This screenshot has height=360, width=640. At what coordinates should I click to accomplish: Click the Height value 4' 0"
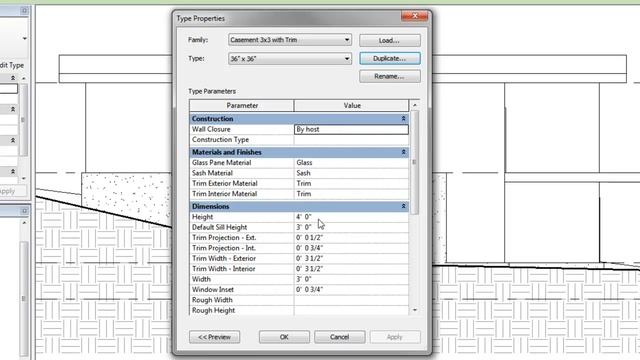pos(351,217)
